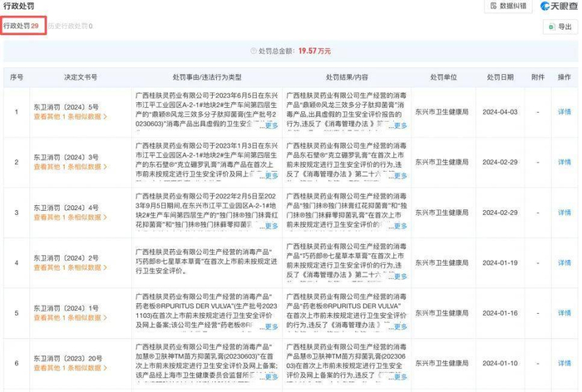Expand 更多 in row 5 处罚结果 cell
The image size is (582, 392).
(401, 326)
